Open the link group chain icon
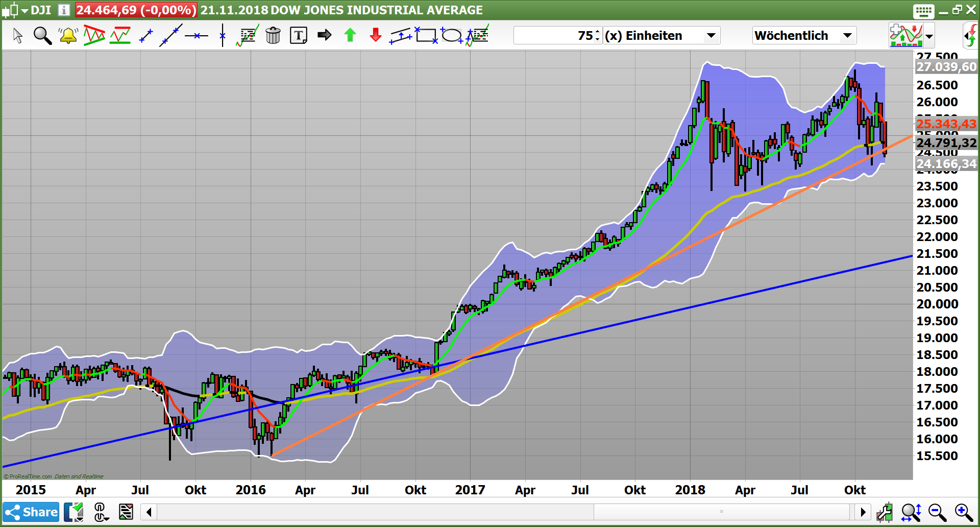980x527 pixels. tap(101, 512)
